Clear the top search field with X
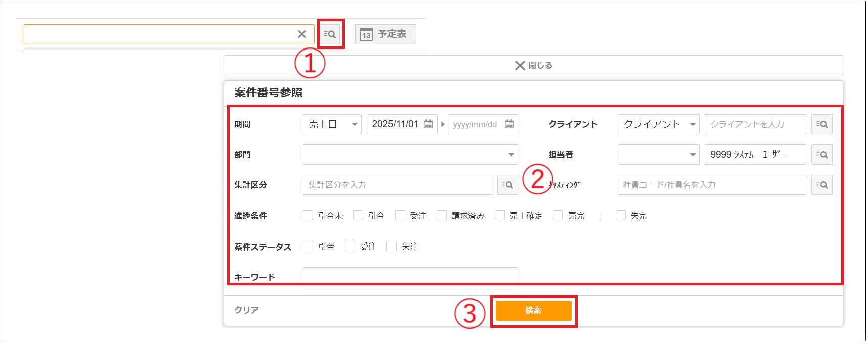Image resolution: width=868 pixels, height=344 pixels. pos(302,34)
